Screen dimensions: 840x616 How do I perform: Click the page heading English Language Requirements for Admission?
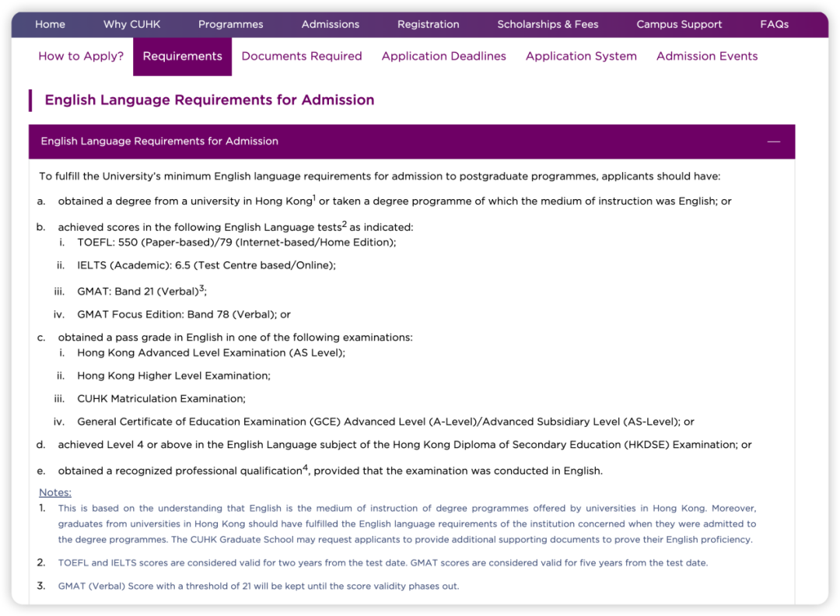(x=209, y=100)
